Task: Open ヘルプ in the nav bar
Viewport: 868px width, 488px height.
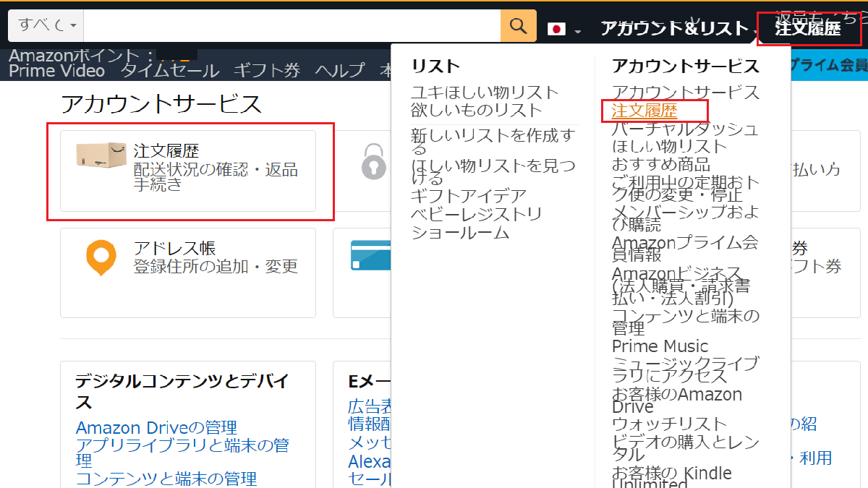Action: tap(340, 70)
